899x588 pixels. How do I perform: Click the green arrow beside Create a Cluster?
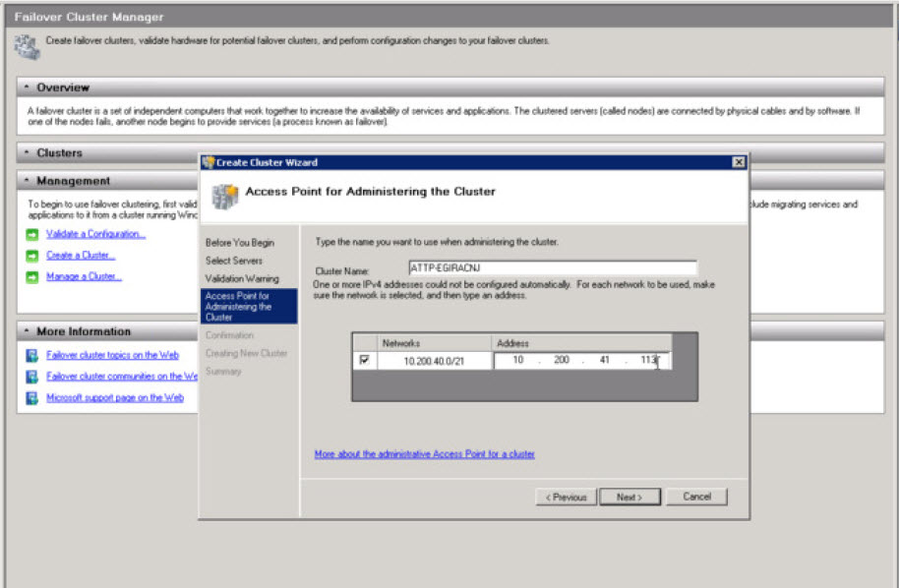(32, 256)
